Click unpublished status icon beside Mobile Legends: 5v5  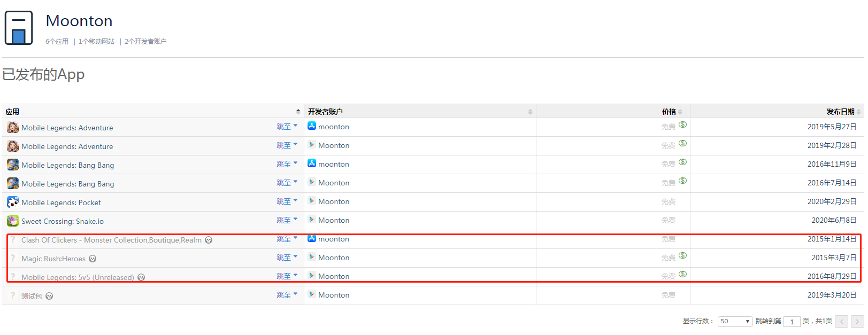141,278
